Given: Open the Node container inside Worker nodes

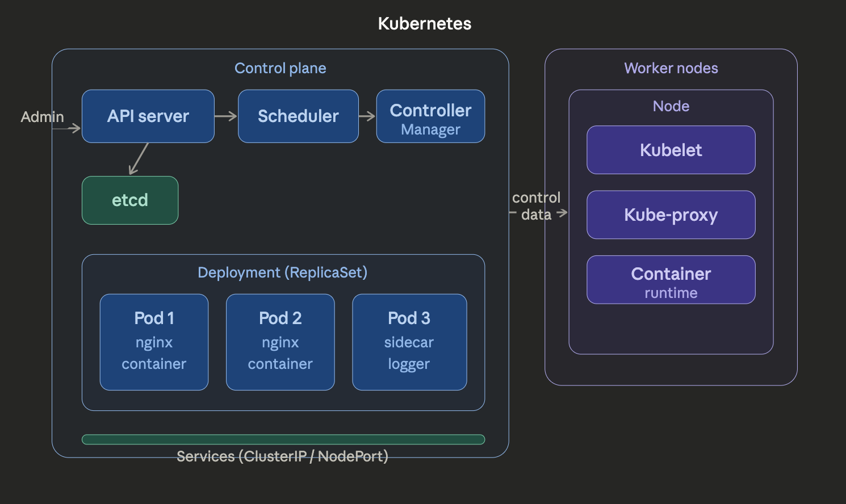Looking at the screenshot, I should click(x=671, y=106).
